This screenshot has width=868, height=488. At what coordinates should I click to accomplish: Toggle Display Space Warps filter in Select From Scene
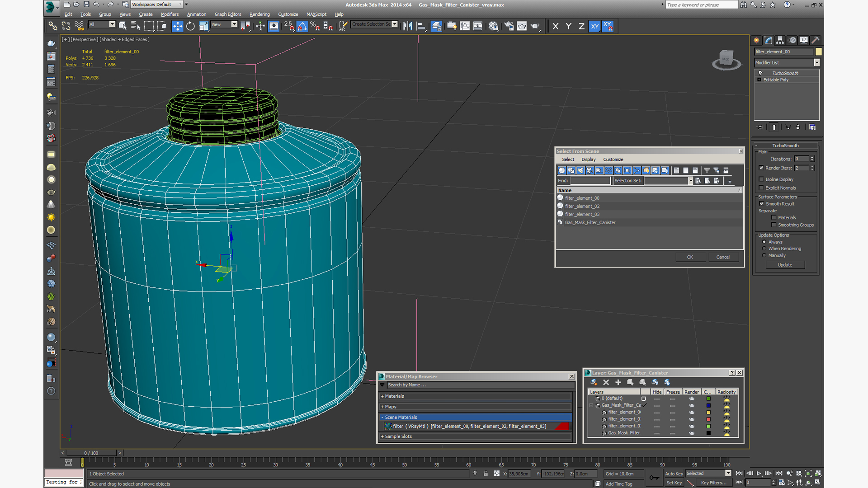(x=609, y=170)
